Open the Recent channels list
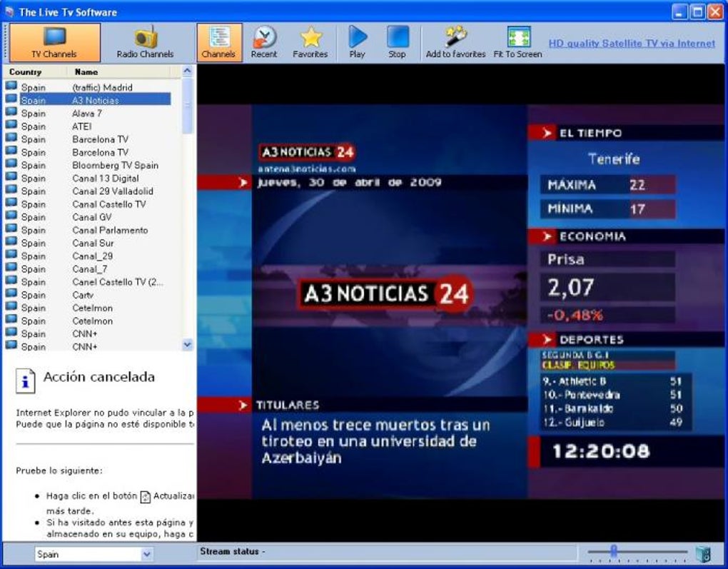 [x=263, y=43]
